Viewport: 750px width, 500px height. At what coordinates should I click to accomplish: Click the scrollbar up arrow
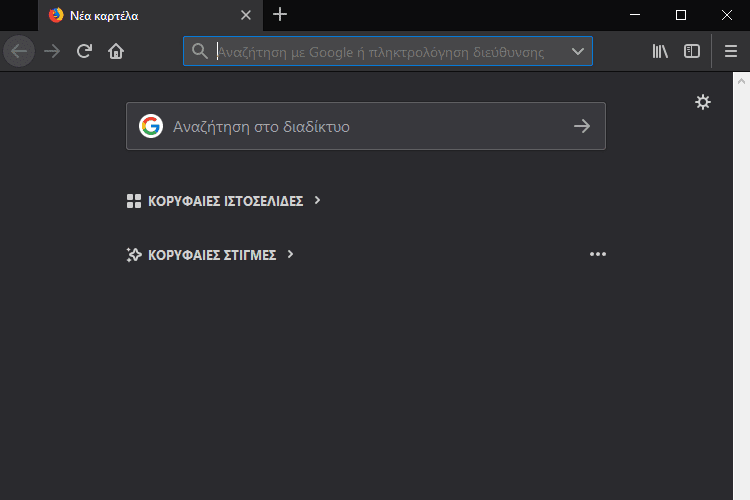tap(741, 81)
